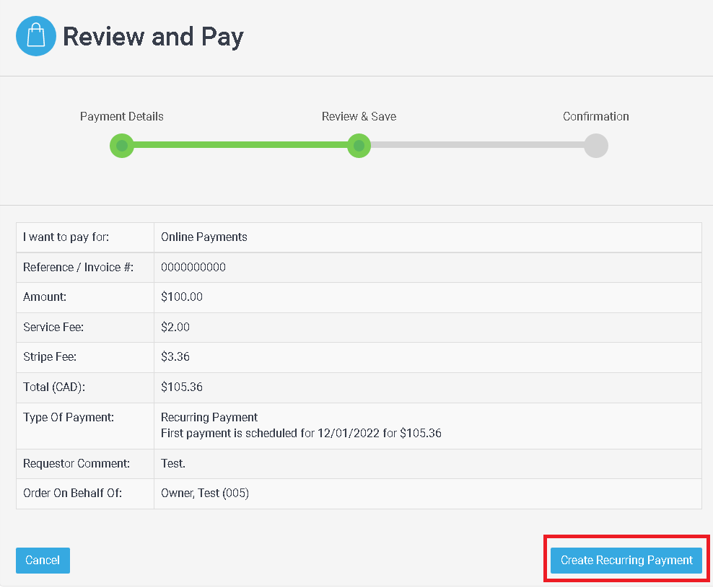
Task: Click the Review and Pay page title
Action: tap(154, 36)
